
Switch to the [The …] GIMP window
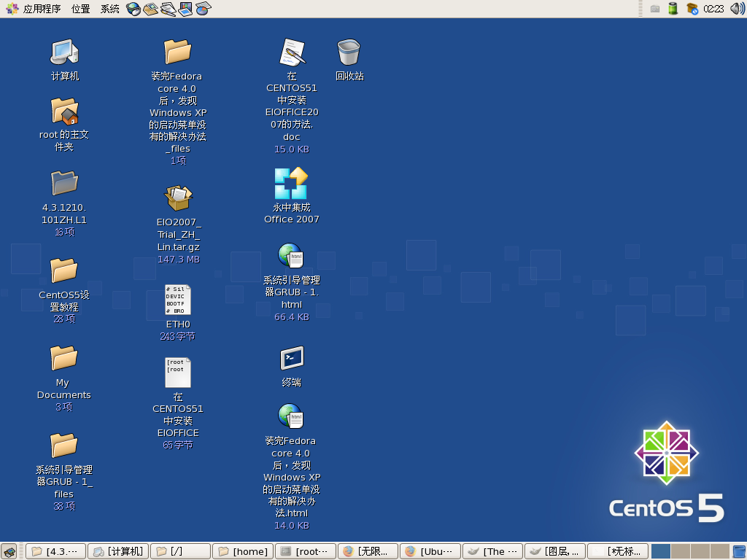(493, 551)
